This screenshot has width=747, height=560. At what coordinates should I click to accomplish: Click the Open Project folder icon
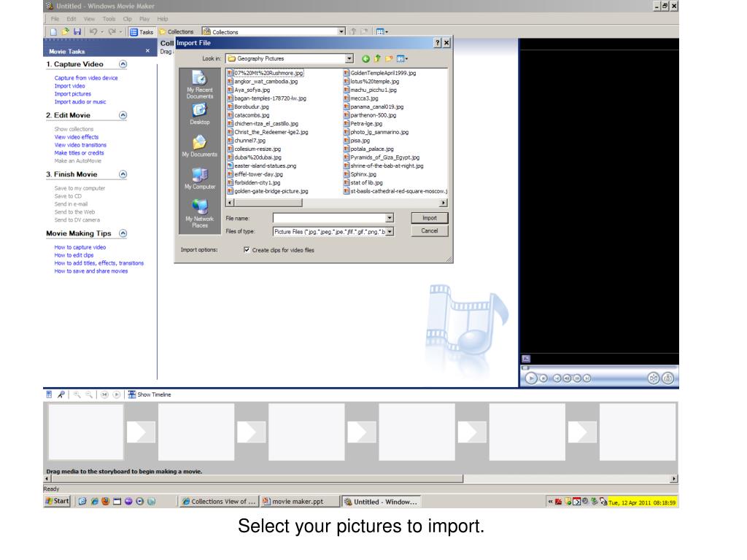click(65, 32)
